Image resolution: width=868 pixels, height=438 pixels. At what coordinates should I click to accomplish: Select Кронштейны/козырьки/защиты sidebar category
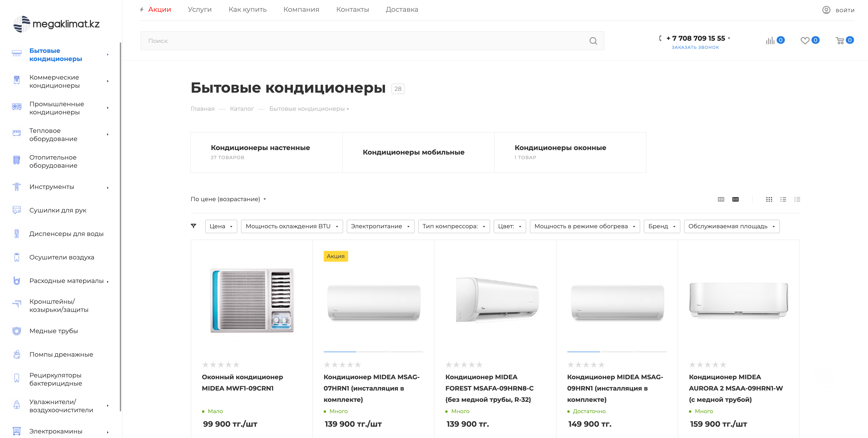[x=59, y=305]
